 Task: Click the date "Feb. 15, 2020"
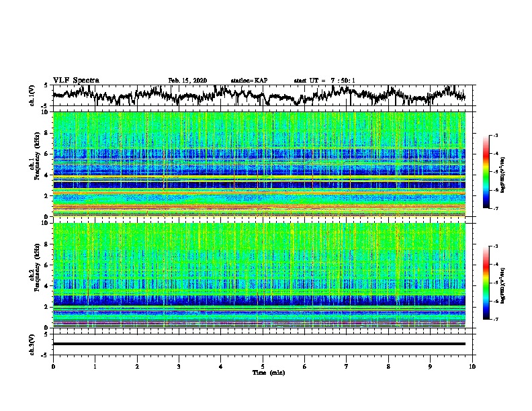[187, 81]
